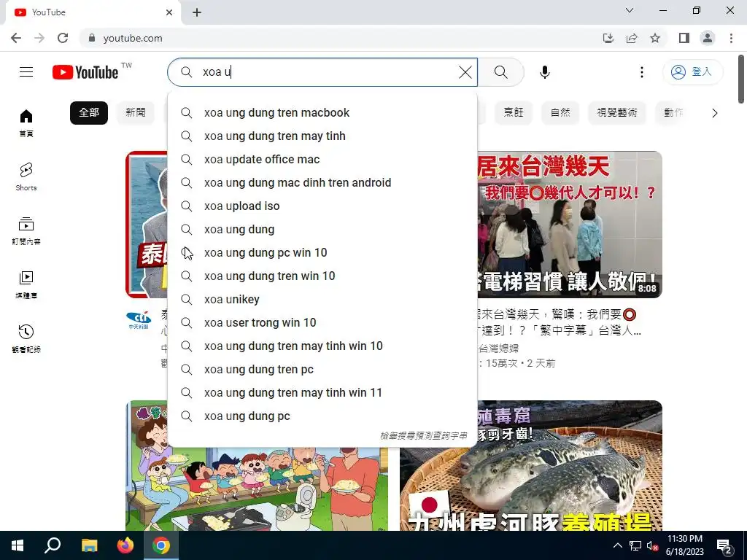The width and height of the screenshot is (747, 560).
Task: Open Windows taskbar search
Action: (x=53, y=545)
